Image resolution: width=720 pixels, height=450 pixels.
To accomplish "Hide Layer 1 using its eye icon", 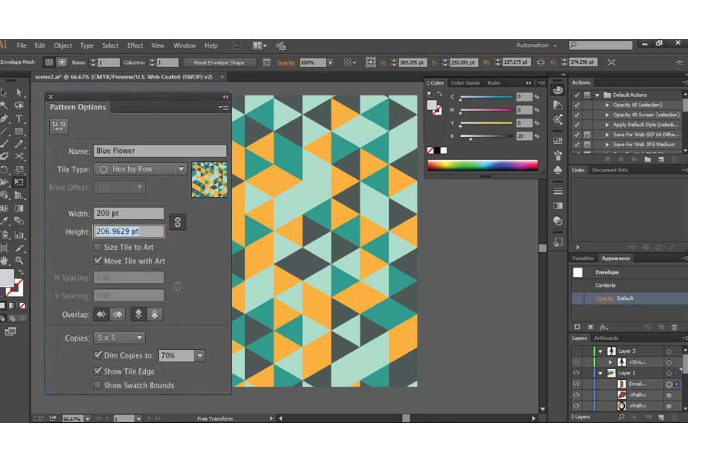I will 576,373.
